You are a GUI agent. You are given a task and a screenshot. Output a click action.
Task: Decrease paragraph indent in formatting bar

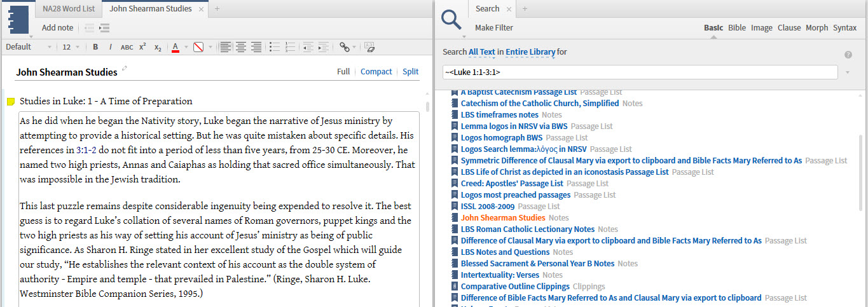pyautogui.click(x=308, y=47)
